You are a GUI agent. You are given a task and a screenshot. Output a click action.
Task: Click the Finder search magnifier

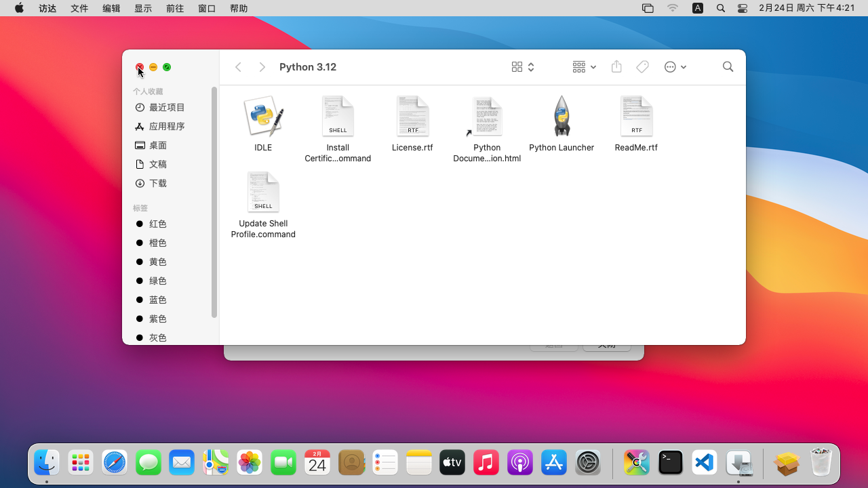pos(728,66)
